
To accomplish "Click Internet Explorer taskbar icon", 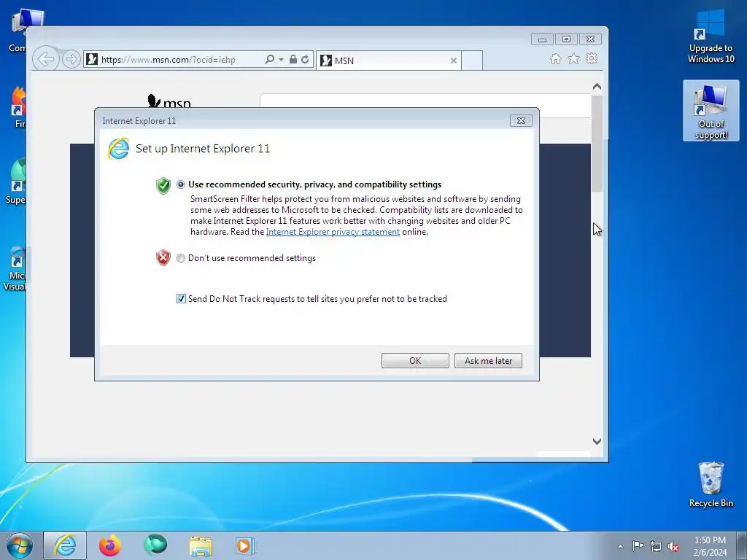I will coord(65,545).
